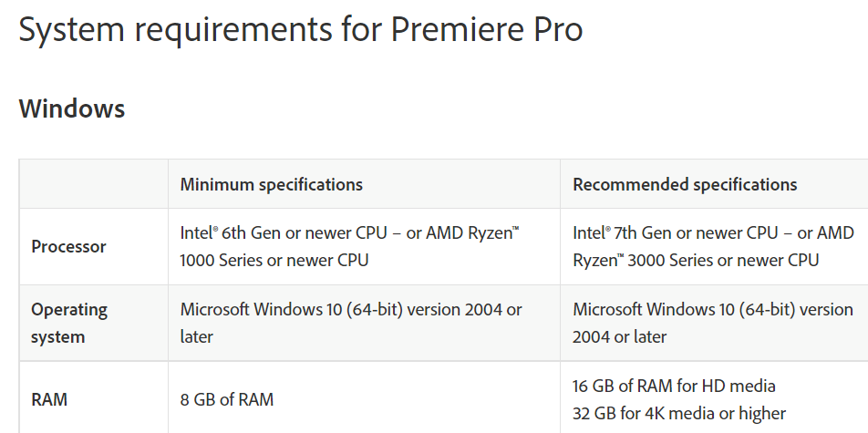This screenshot has height=433, width=868.
Task: Click the Processor row label
Action: 68,246
